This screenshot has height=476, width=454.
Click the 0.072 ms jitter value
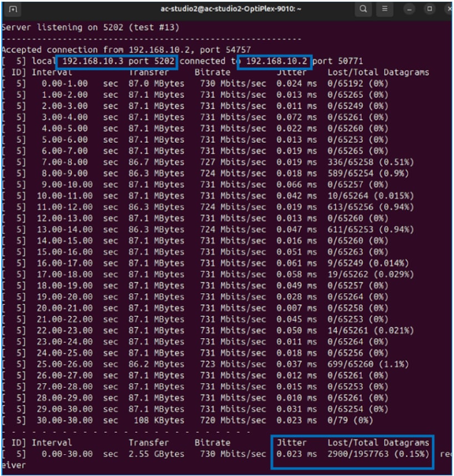click(x=297, y=117)
